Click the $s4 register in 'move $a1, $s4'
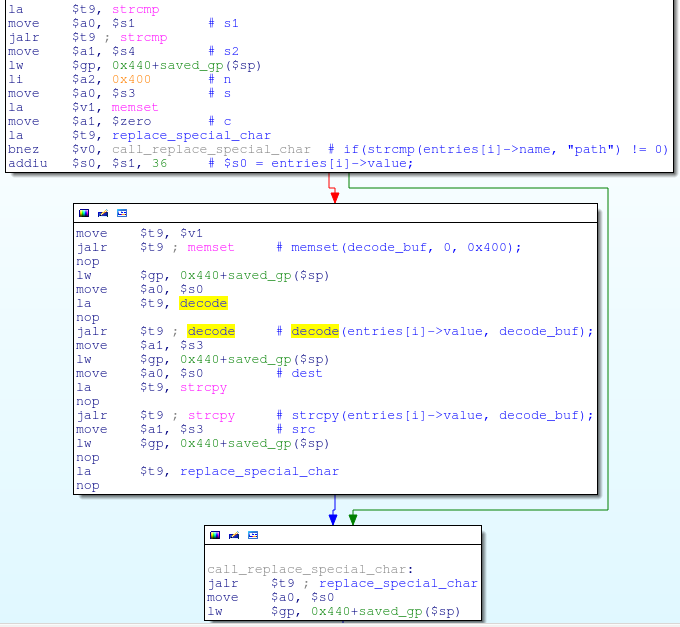Viewport: 680px width, 627px height. pos(124,51)
